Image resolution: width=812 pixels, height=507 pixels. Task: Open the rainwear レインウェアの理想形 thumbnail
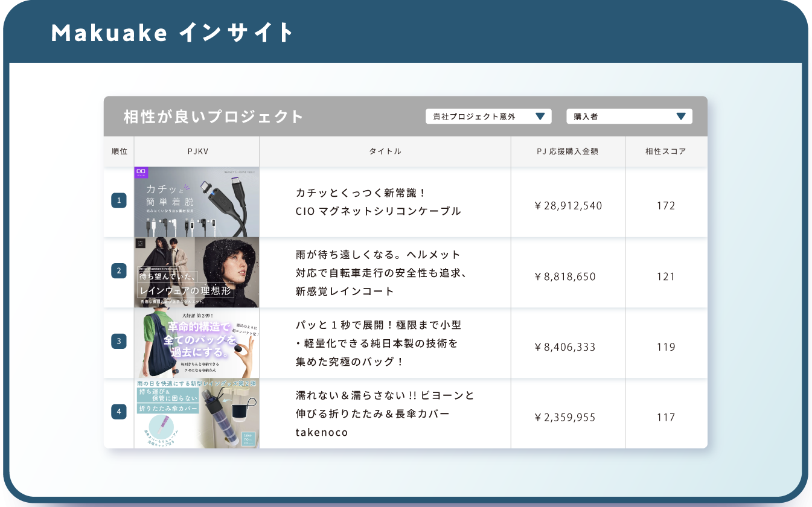pyautogui.click(x=197, y=272)
